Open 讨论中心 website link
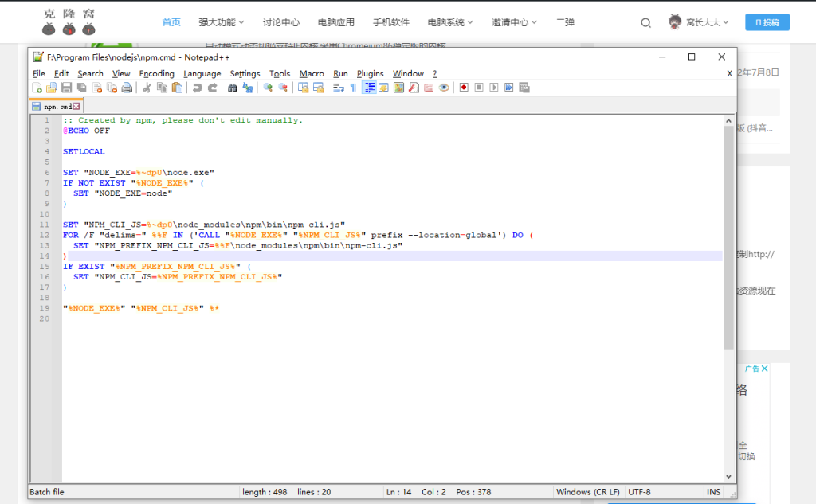 [281, 22]
